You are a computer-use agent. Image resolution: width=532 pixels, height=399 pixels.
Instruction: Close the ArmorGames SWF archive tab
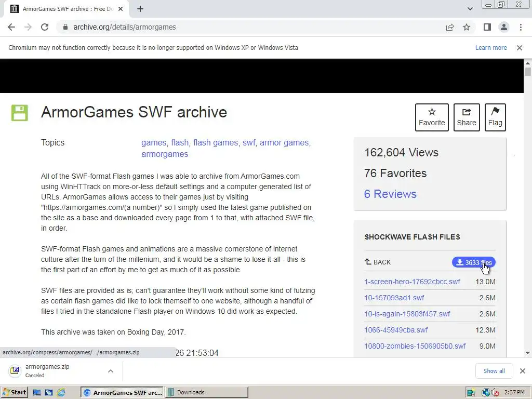121,9
